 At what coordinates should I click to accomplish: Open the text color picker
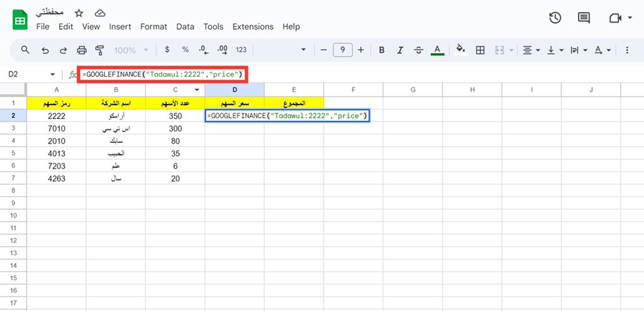click(438, 50)
